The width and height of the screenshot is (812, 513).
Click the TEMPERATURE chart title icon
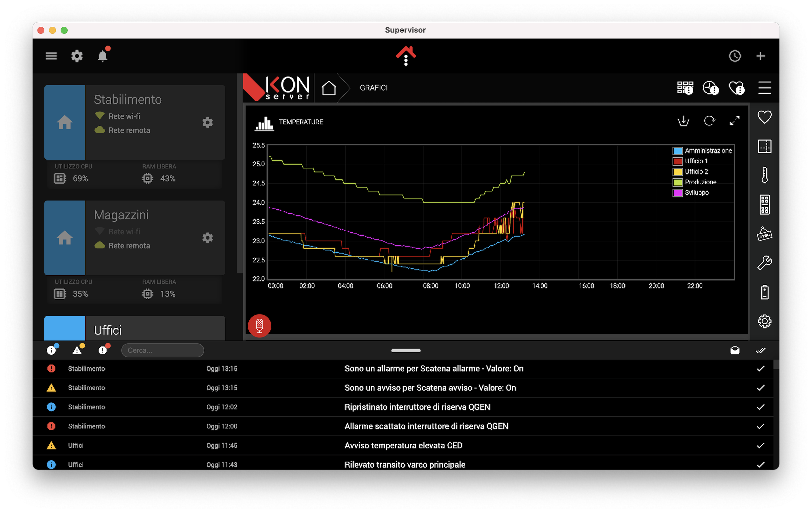click(264, 123)
